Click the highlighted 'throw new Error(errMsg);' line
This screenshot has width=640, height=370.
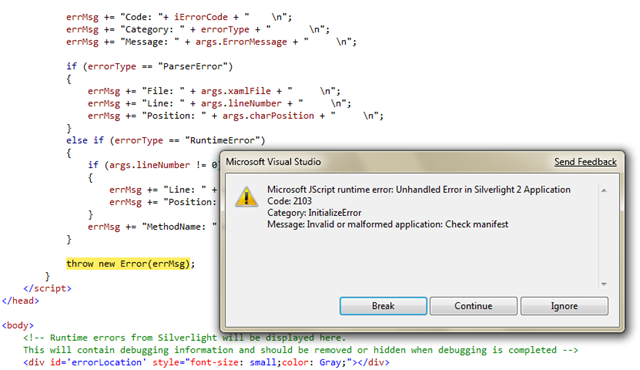131,264
